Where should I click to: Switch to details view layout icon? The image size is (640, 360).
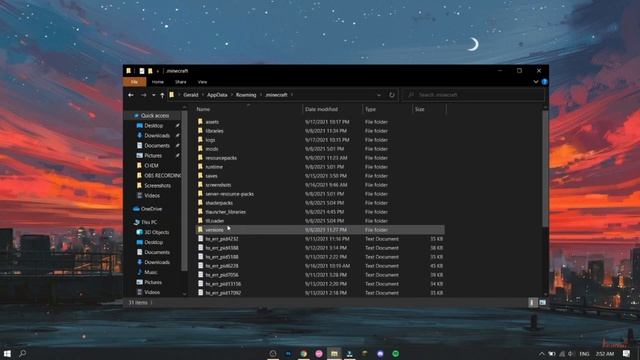click(x=531, y=302)
